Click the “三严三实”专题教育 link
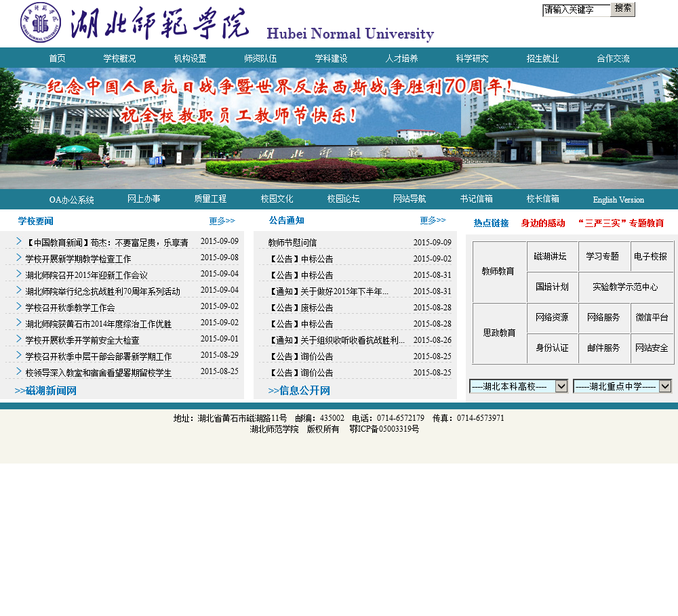This screenshot has width=678, height=616. point(621,223)
